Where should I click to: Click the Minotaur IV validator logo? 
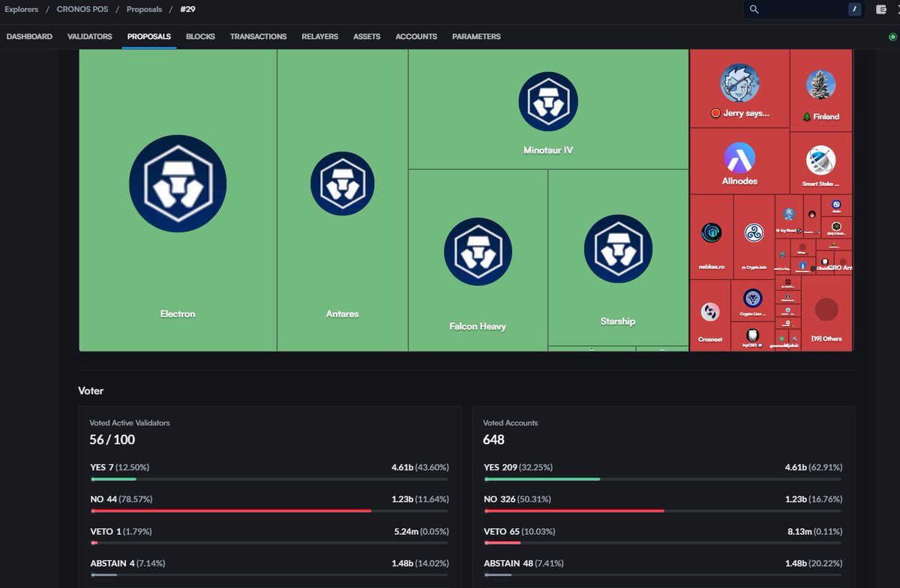pos(547,101)
